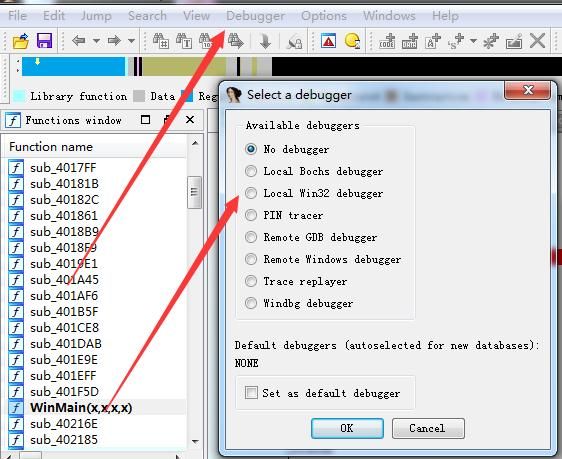Click the convert to CODE icon
This screenshot has width=562, height=459.
pyautogui.click(x=387, y=41)
